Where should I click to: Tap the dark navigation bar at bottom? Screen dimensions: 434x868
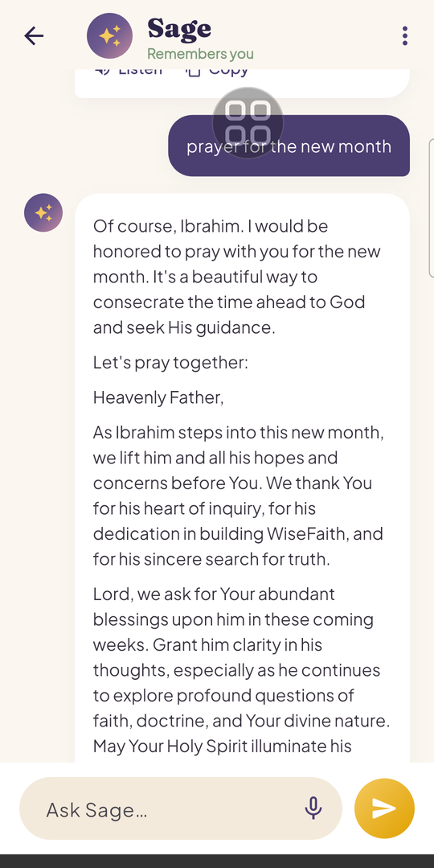point(217,861)
